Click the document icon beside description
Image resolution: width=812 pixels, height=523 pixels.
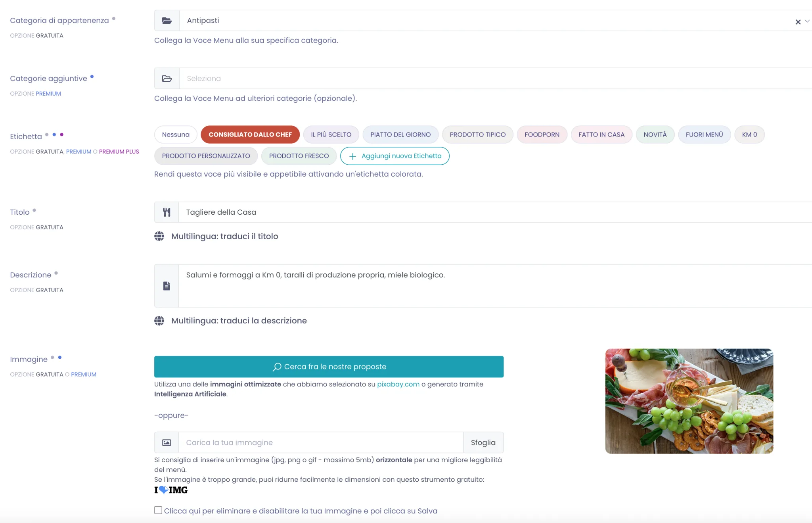click(x=167, y=286)
